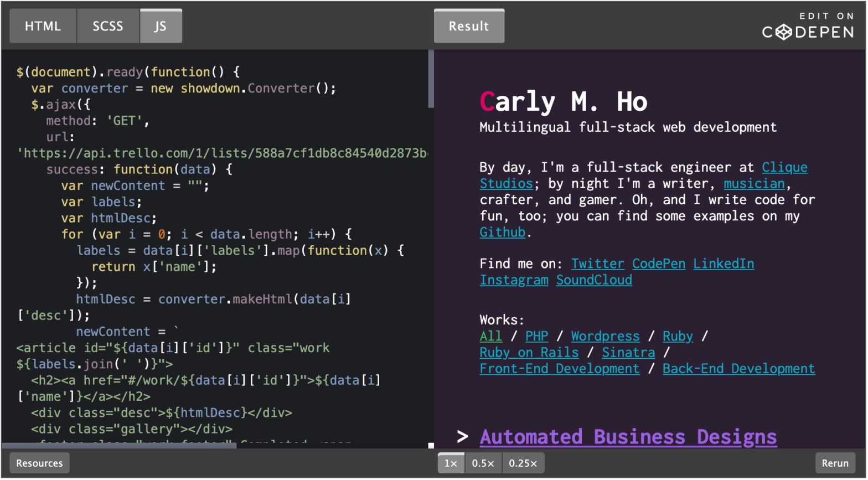Click the code line '<div class="gallery"></div>'
The height and width of the screenshot is (480, 868).
coord(132,429)
